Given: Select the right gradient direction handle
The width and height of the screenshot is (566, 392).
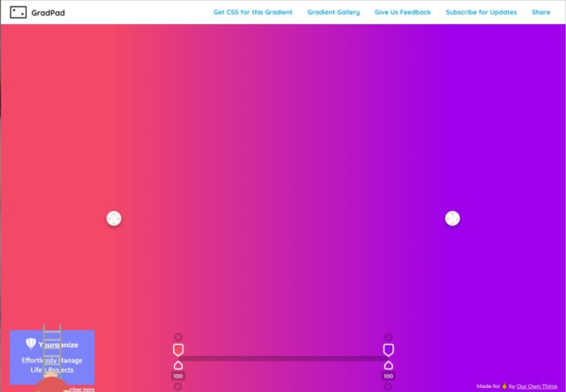Looking at the screenshot, I should coord(452,218).
